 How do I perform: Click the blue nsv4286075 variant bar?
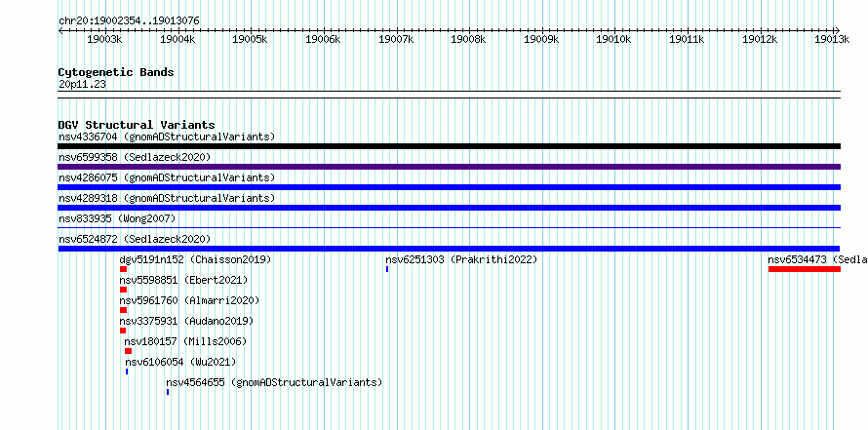[449, 187]
